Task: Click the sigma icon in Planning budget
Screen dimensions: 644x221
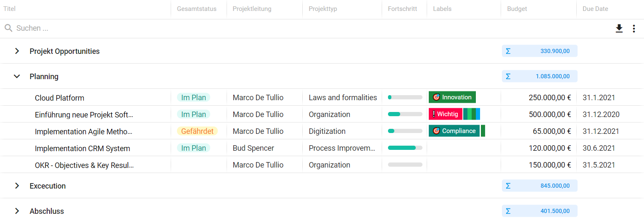Action: point(508,76)
